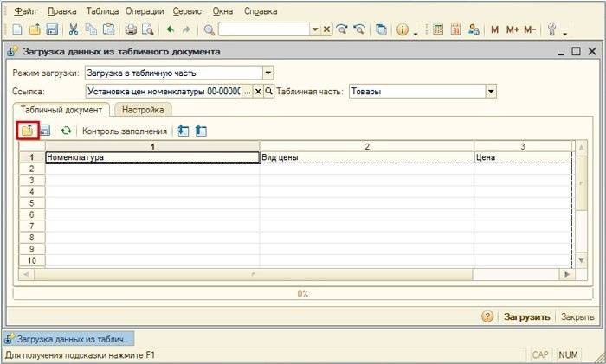The height and width of the screenshot is (364, 606).
Task: Click the Закрыть button
Action: tap(577, 317)
